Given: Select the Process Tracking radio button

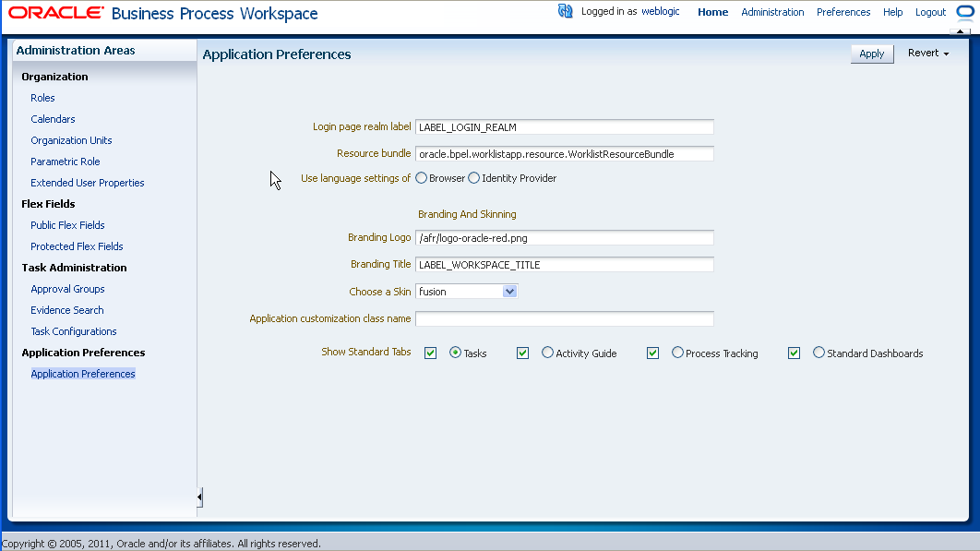Looking at the screenshot, I should pyautogui.click(x=677, y=353).
